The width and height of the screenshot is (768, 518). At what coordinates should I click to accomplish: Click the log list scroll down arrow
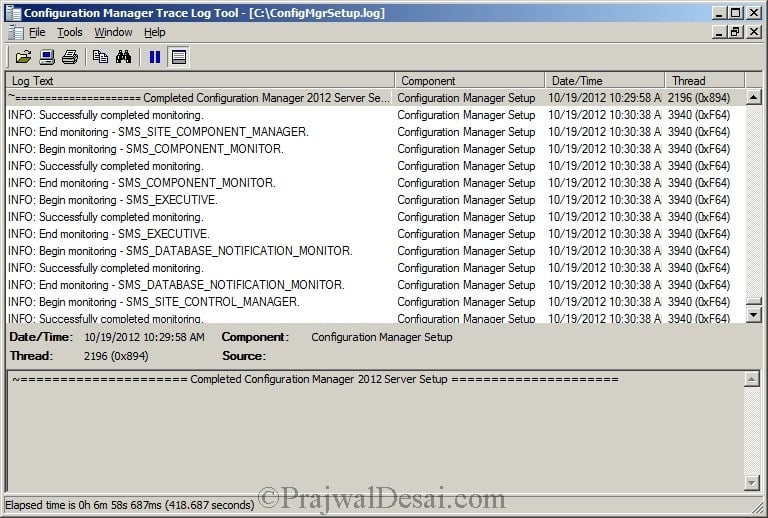click(x=753, y=314)
